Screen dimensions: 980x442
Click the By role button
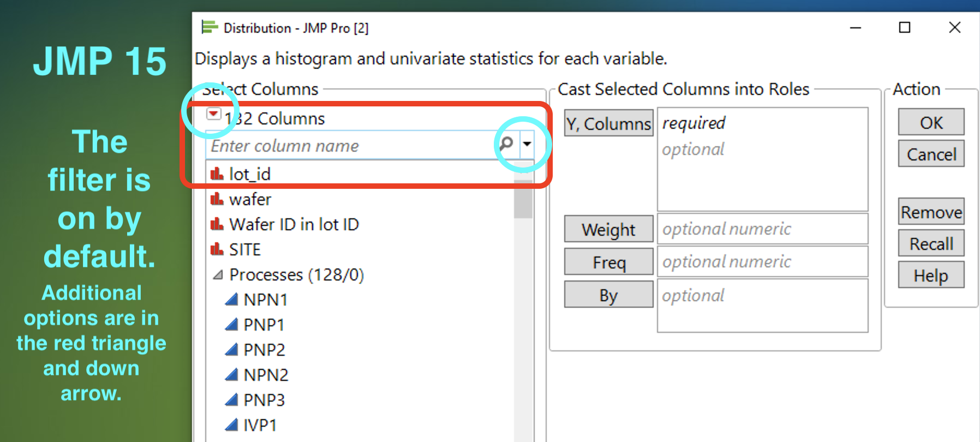[608, 295]
